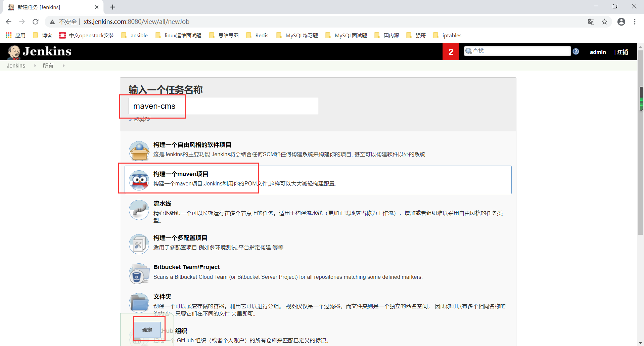Open Chrome three-dot menu
Screen dimensions: 644x346
[635, 22]
